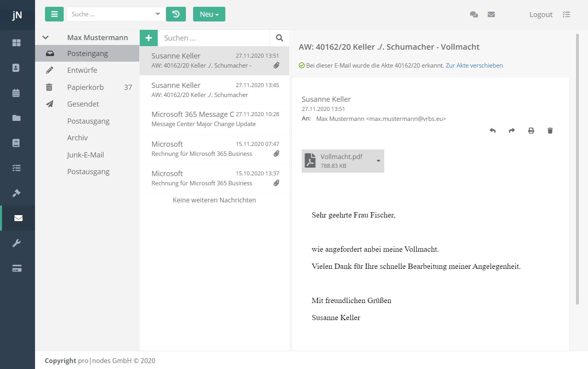Open the calendar in the sidebar
The width and height of the screenshot is (588, 369).
pyautogui.click(x=16, y=93)
